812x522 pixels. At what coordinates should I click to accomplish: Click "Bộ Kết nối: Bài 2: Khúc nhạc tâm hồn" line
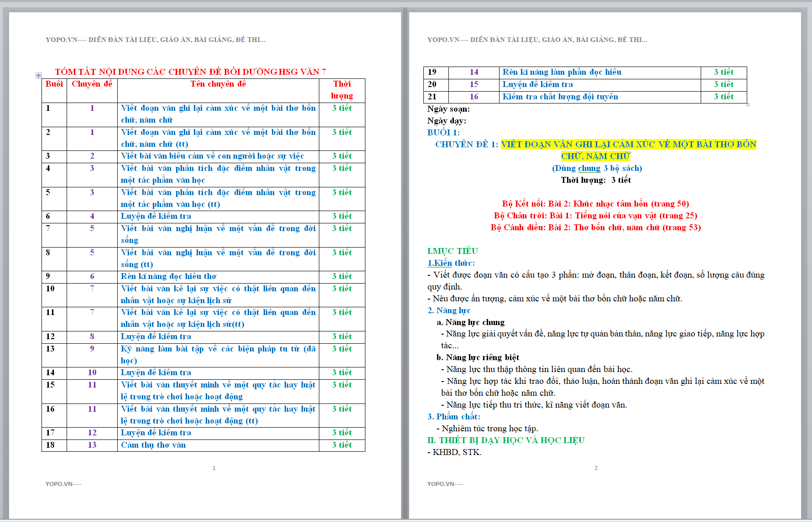pos(595,204)
